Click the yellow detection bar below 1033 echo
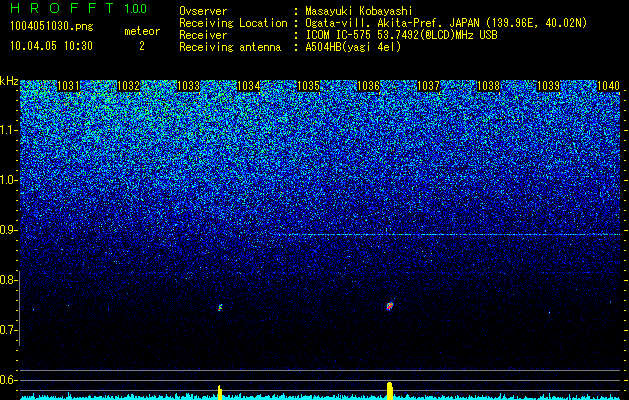Image resolution: width=629 pixels, height=400 pixels. (x=220, y=392)
